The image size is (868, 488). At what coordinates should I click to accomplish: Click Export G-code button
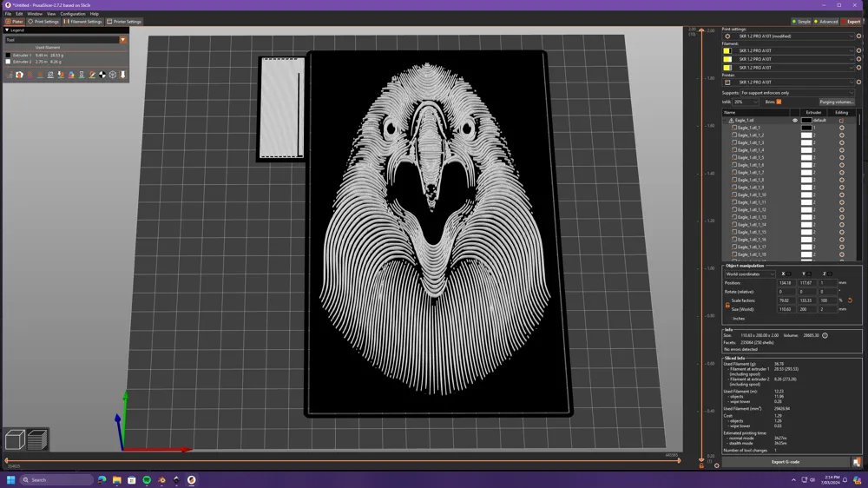[x=786, y=462]
